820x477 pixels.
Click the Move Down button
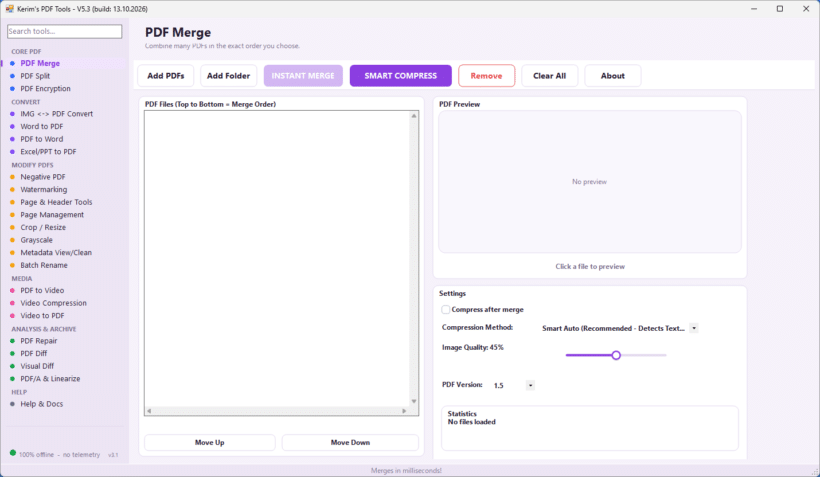click(x=350, y=442)
